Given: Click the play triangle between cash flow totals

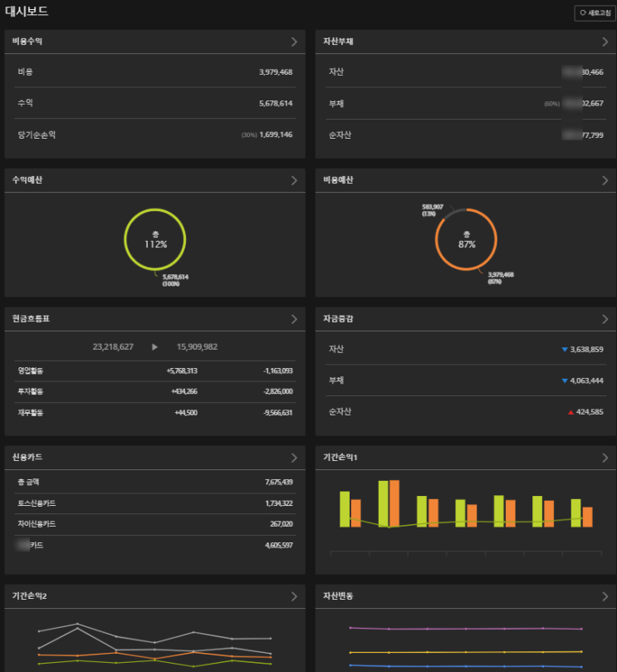Looking at the screenshot, I should point(154,346).
